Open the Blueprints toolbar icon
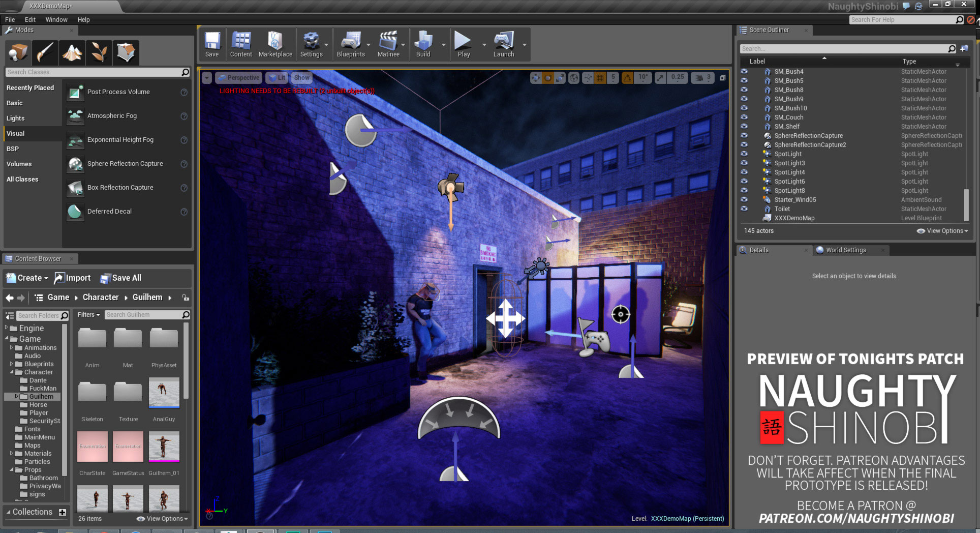The width and height of the screenshot is (980, 533). (x=351, y=45)
